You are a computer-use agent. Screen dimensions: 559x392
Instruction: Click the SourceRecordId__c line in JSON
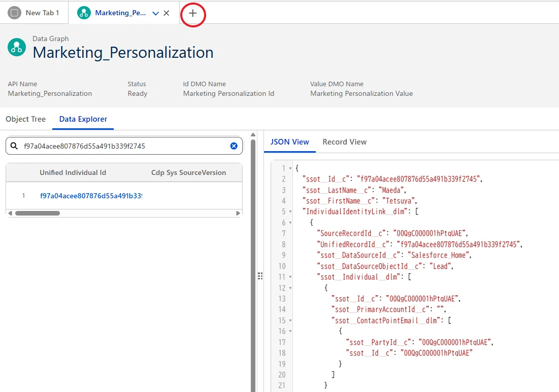(x=392, y=233)
